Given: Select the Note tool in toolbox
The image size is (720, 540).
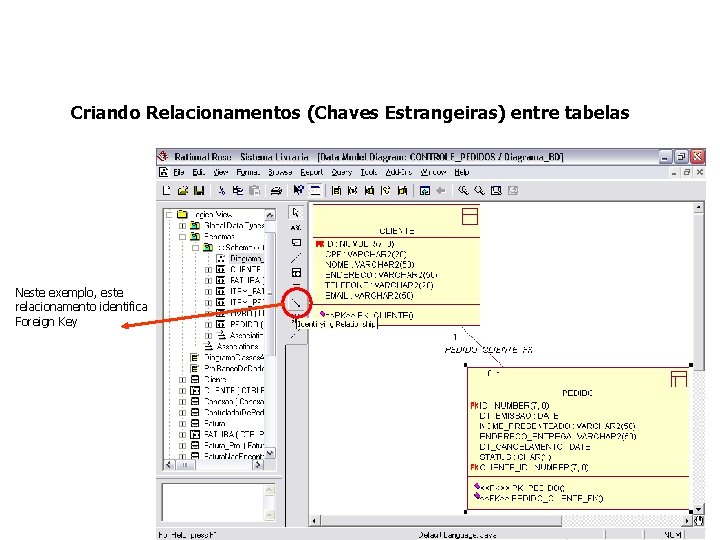Looking at the screenshot, I should [x=296, y=242].
